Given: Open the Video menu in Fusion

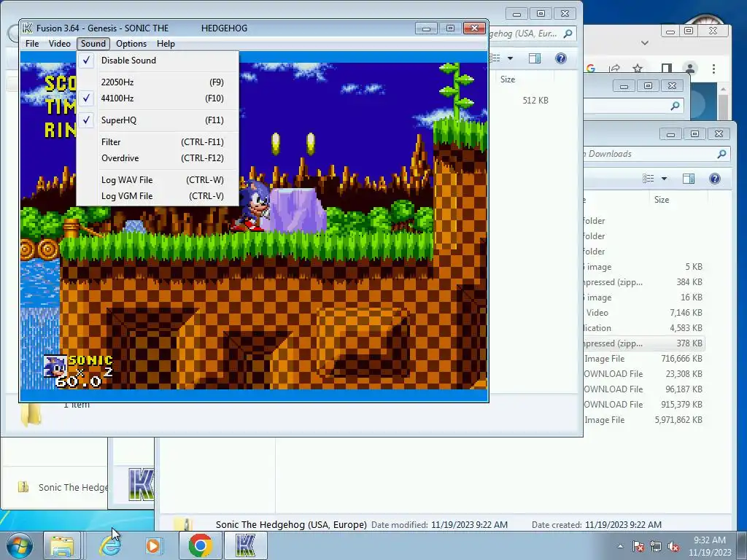Looking at the screenshot, I should click(x=60, y=44).
